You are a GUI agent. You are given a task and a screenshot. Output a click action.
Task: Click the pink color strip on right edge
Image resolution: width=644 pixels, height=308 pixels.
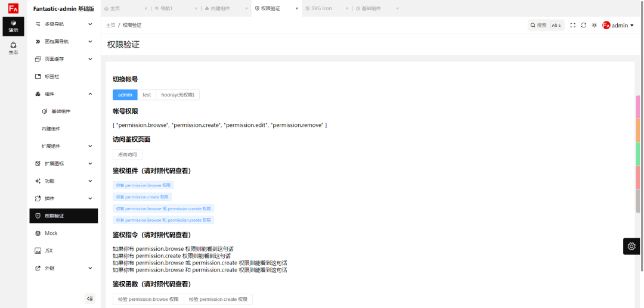[x=638, y=107]
